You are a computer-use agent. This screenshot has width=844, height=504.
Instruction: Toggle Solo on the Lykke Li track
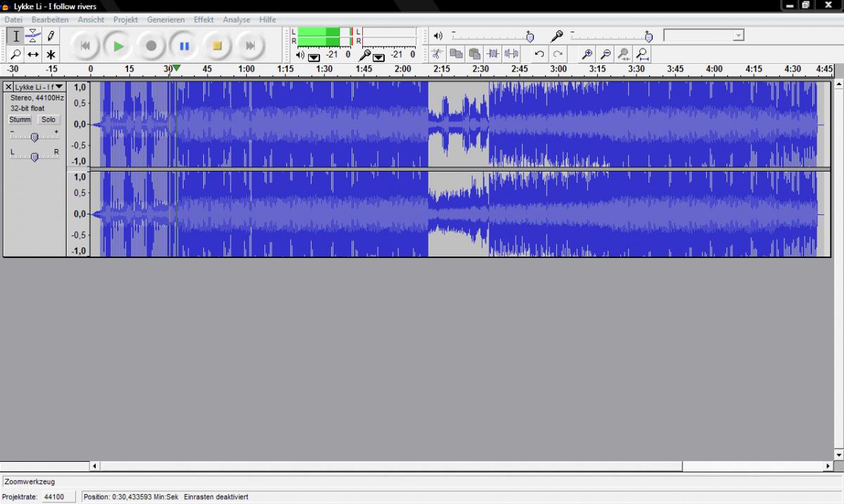point(48,119)
